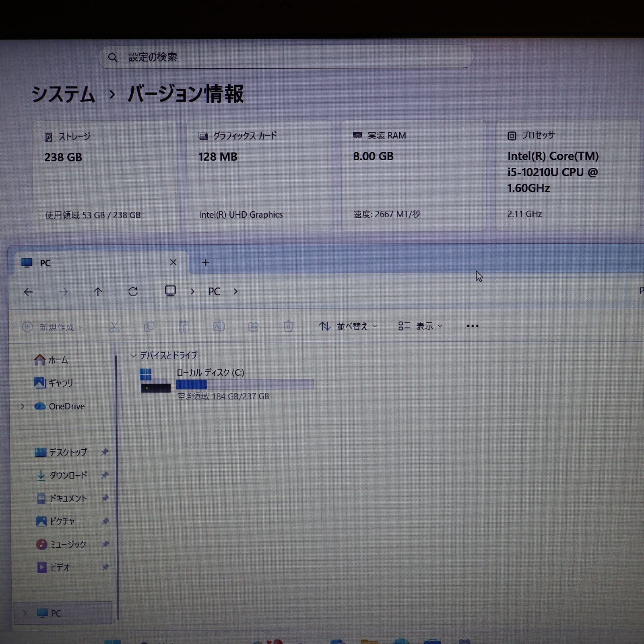Open the three-dot more options menu

click(473, 326)
